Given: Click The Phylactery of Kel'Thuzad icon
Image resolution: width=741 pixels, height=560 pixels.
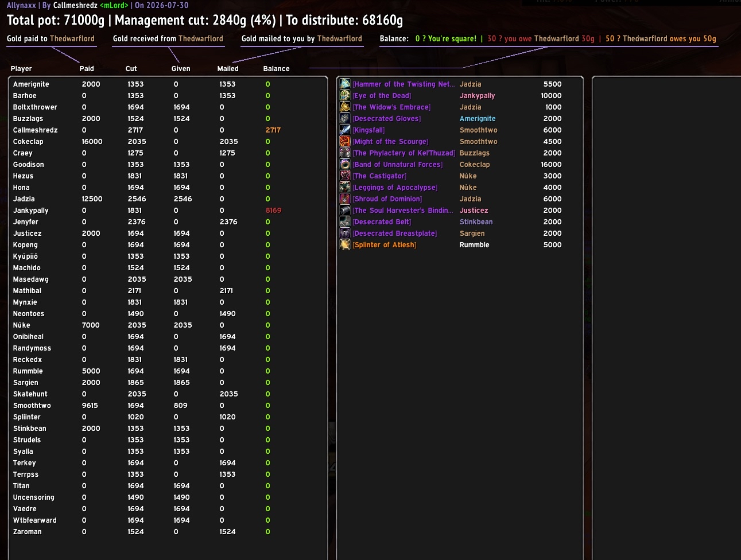Looking at the screenshot, I should (345, 153).
